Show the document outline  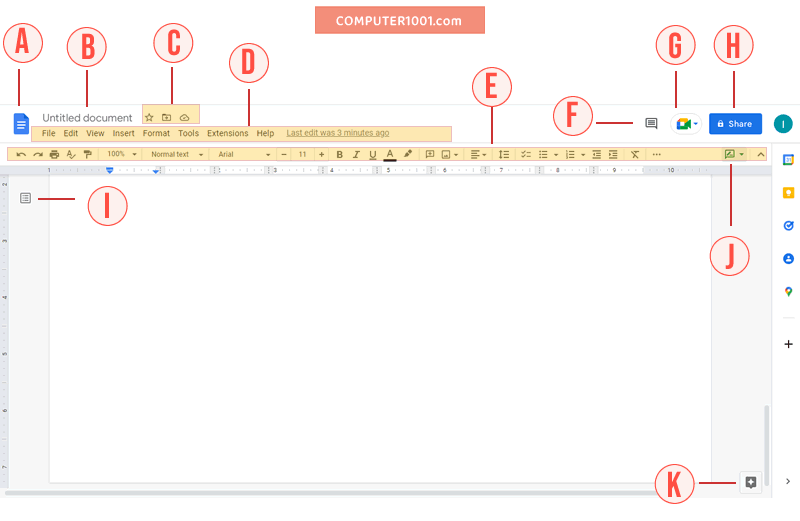26,198
